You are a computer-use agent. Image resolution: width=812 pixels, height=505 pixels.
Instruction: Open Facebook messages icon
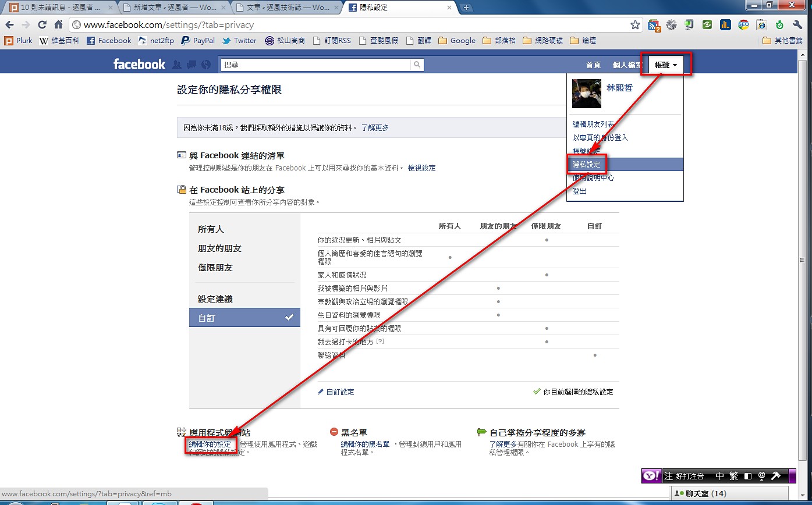point(191,65)
